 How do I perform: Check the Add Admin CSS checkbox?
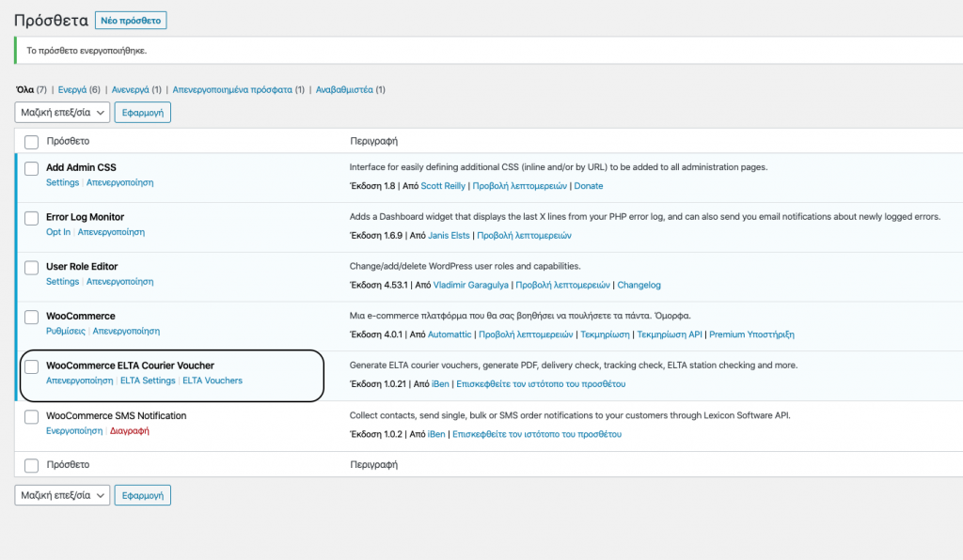[31, 168]
